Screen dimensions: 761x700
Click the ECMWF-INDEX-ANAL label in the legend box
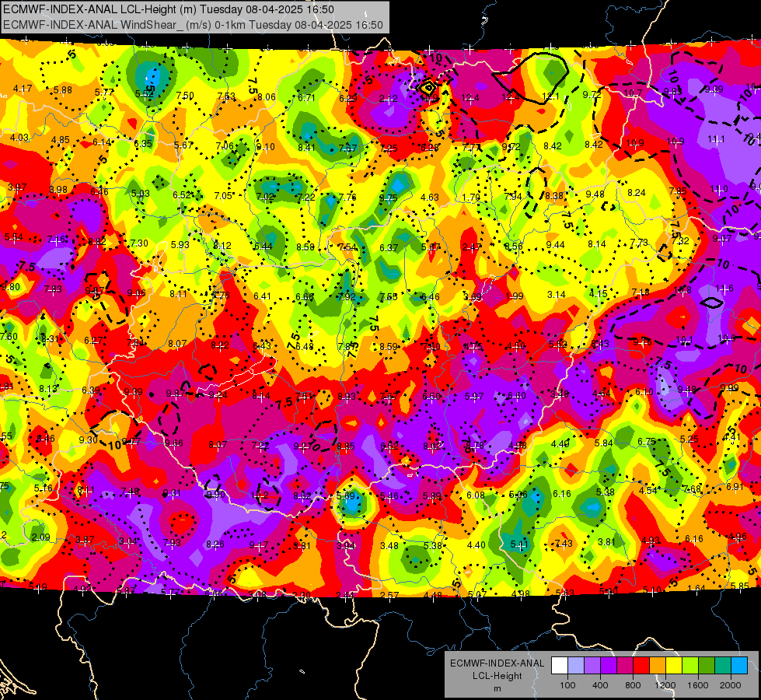[497, 663]
